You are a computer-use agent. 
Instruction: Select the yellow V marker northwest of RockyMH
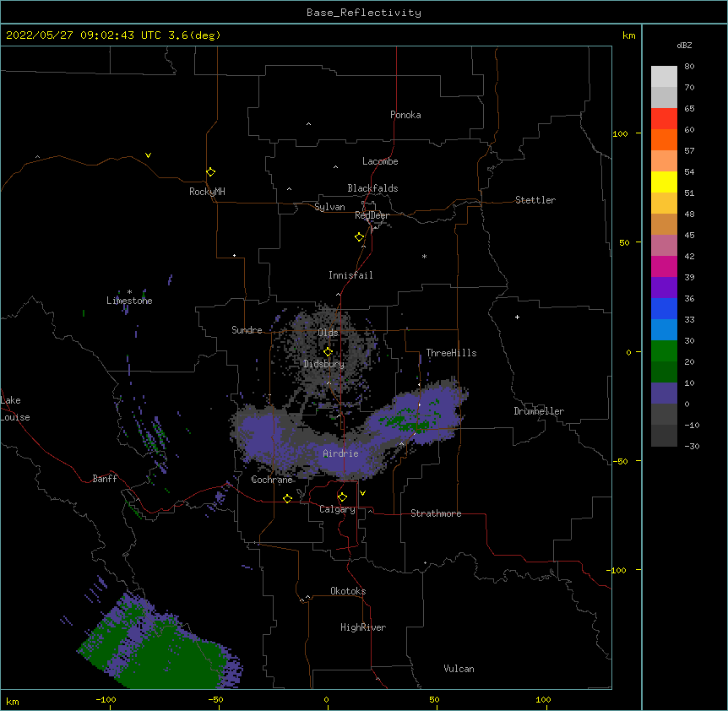point(148,155)
